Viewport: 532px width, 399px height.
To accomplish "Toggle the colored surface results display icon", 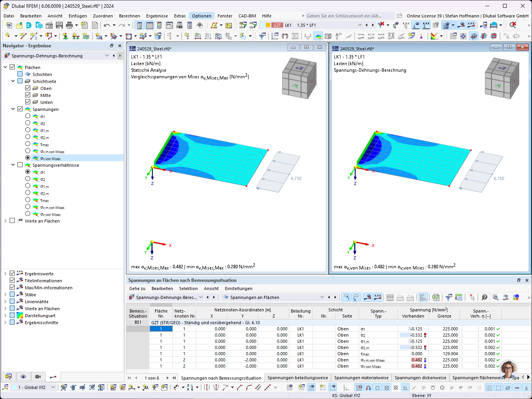I will pos(318,36).
